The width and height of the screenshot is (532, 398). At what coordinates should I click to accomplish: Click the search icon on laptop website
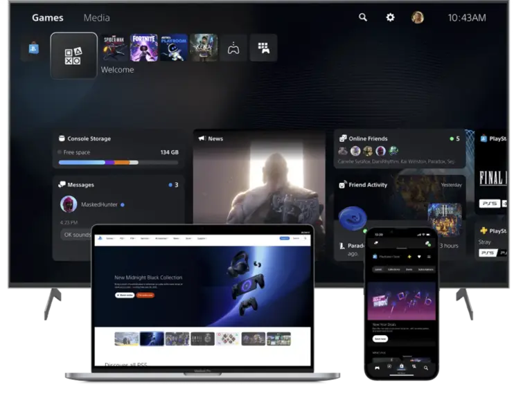click(x=305, y=238)
